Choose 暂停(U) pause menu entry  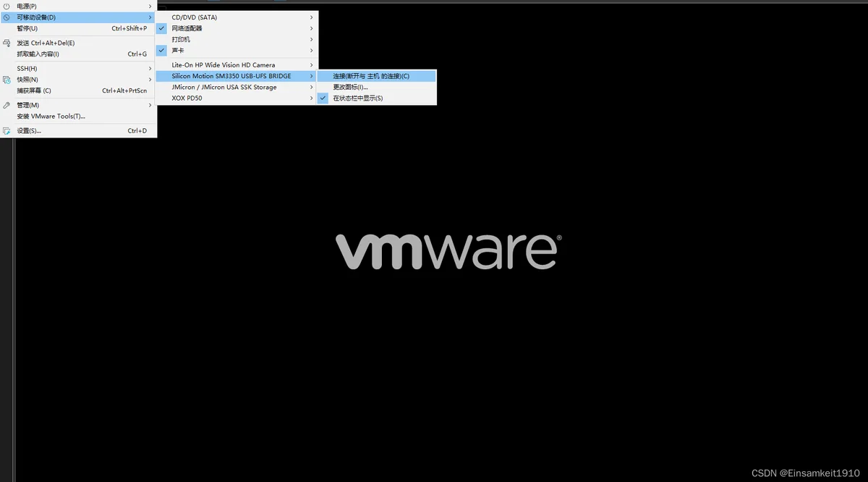point(78,28)
